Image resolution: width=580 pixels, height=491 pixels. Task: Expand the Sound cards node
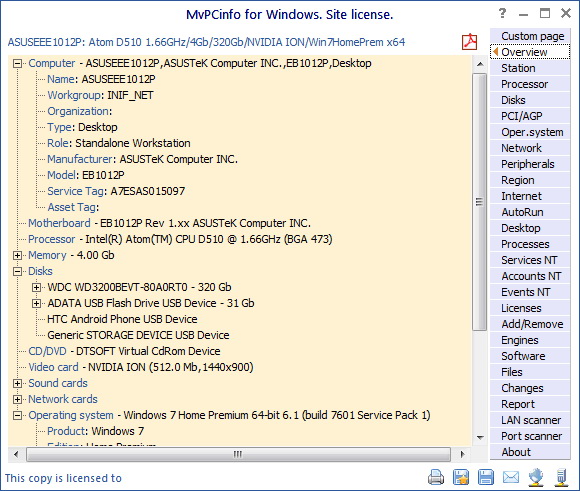click(x=17, y=383)
